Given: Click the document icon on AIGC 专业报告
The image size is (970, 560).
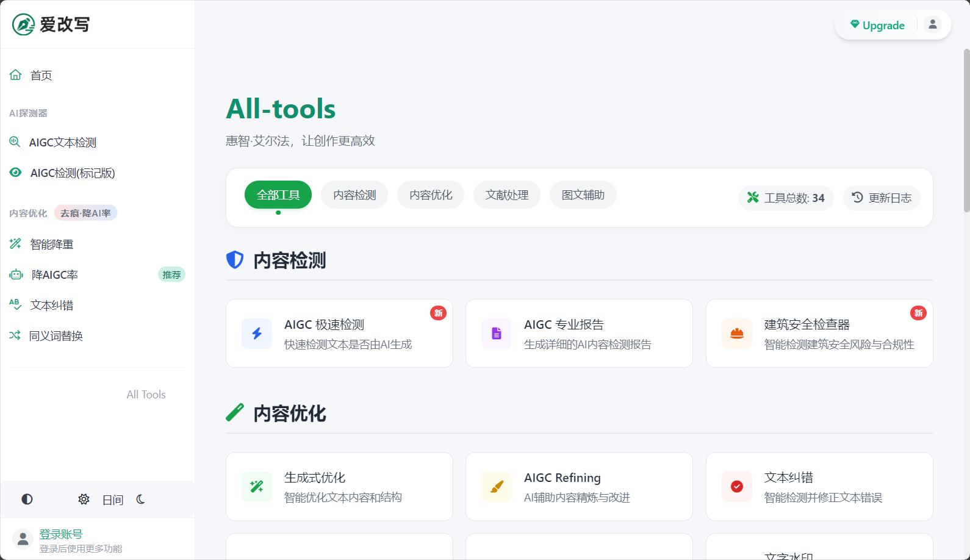Looking at the screenshot, I should pyautogui.click(x=497, y=333).
